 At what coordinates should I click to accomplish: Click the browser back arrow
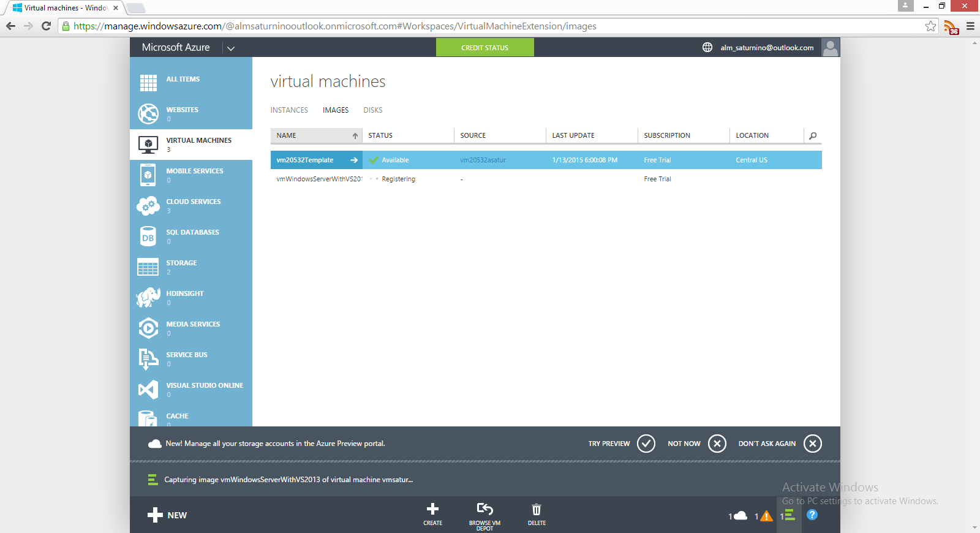point(10,26)
